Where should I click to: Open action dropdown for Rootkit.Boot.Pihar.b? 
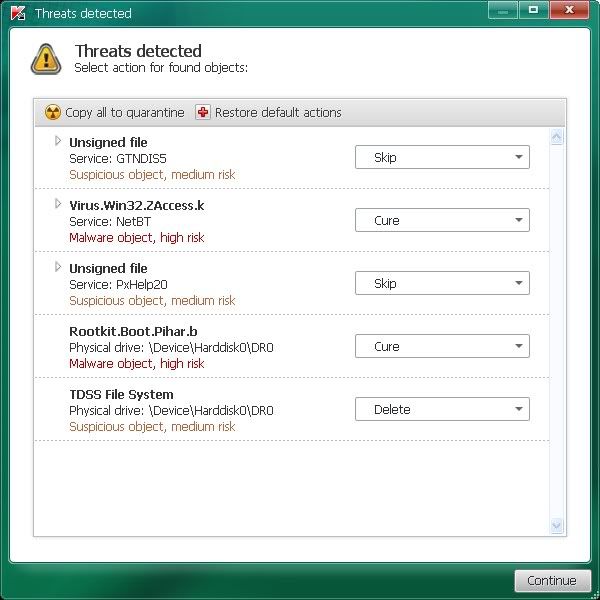point(442,346)
